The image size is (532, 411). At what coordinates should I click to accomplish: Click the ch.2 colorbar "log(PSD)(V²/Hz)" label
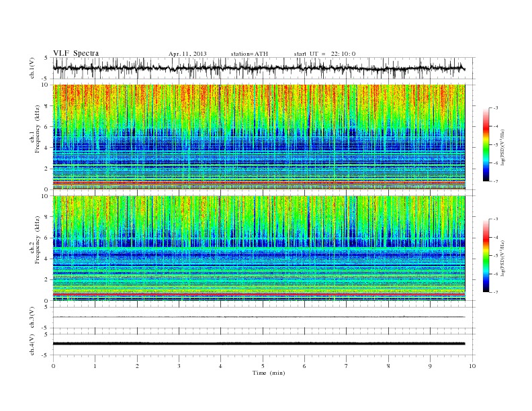tap(502, 259)
